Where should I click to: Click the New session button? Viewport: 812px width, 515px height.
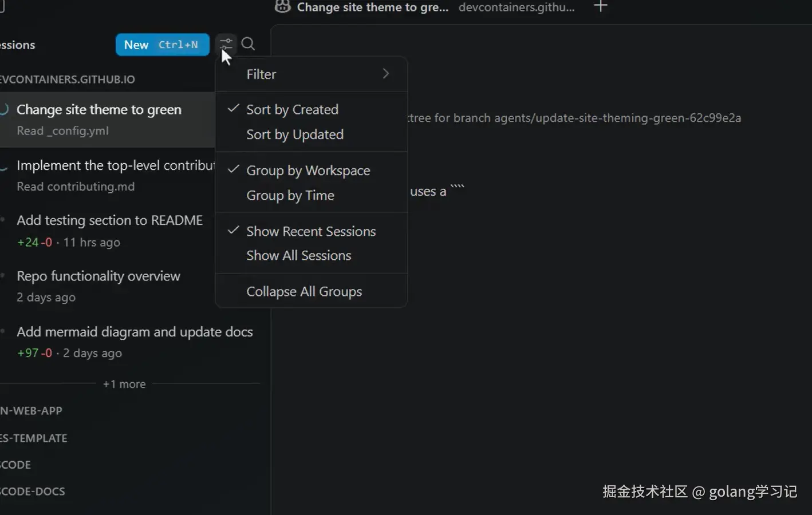point(163,45)
